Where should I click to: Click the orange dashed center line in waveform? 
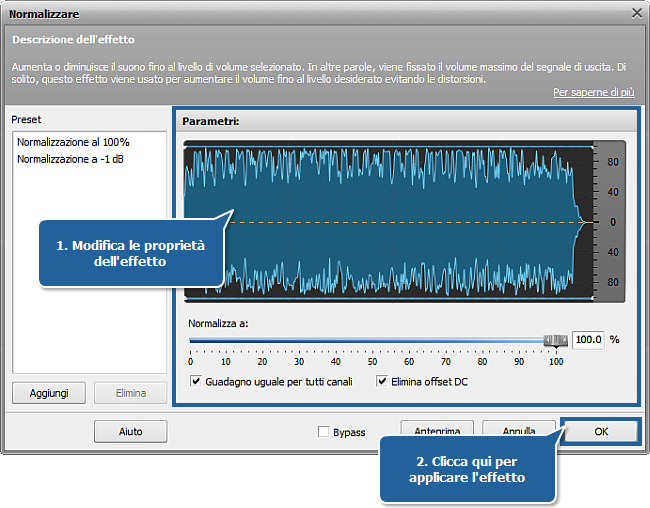coord(400,221)
